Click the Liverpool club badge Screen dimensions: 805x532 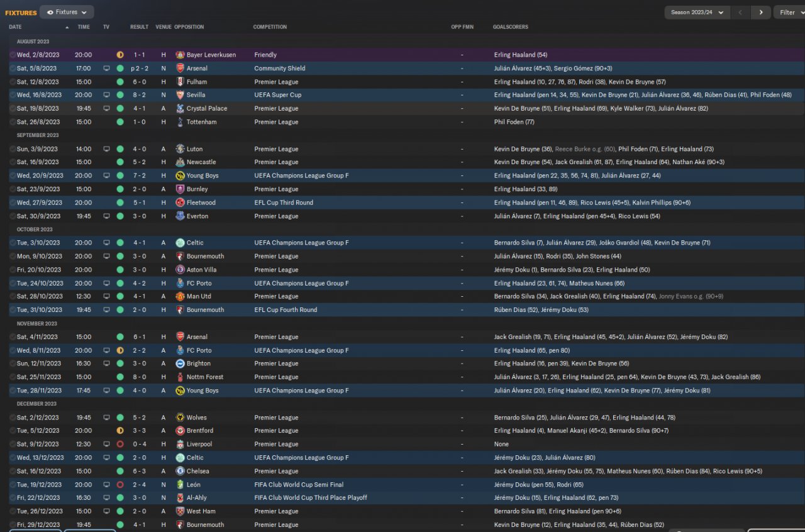tap(180, 444)
